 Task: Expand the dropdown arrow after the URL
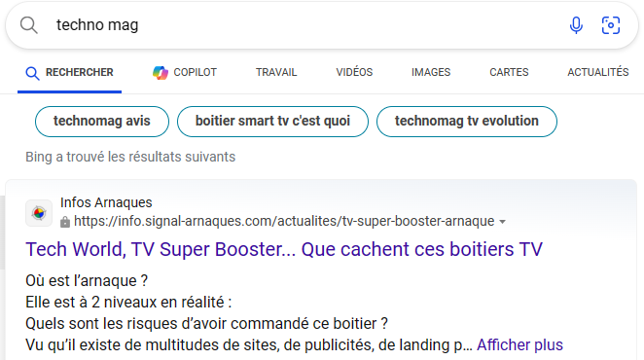coord(502,222)
